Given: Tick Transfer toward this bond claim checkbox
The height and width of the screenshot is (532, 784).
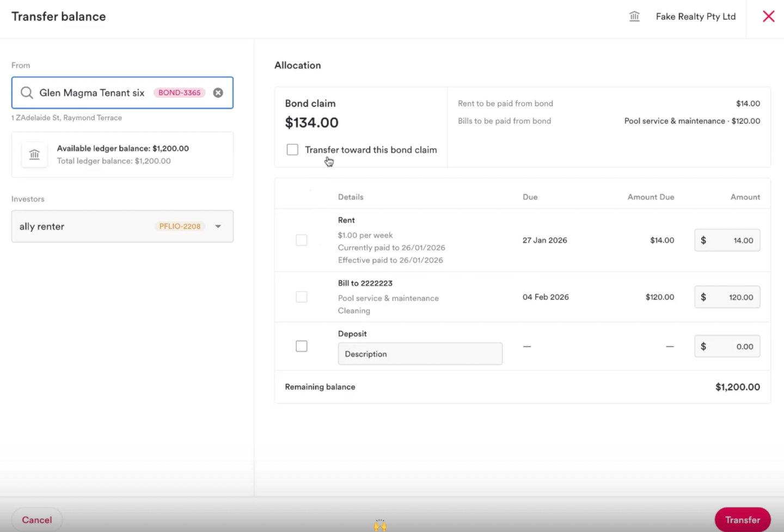Looking at the screenshot, I should point(292,150).
